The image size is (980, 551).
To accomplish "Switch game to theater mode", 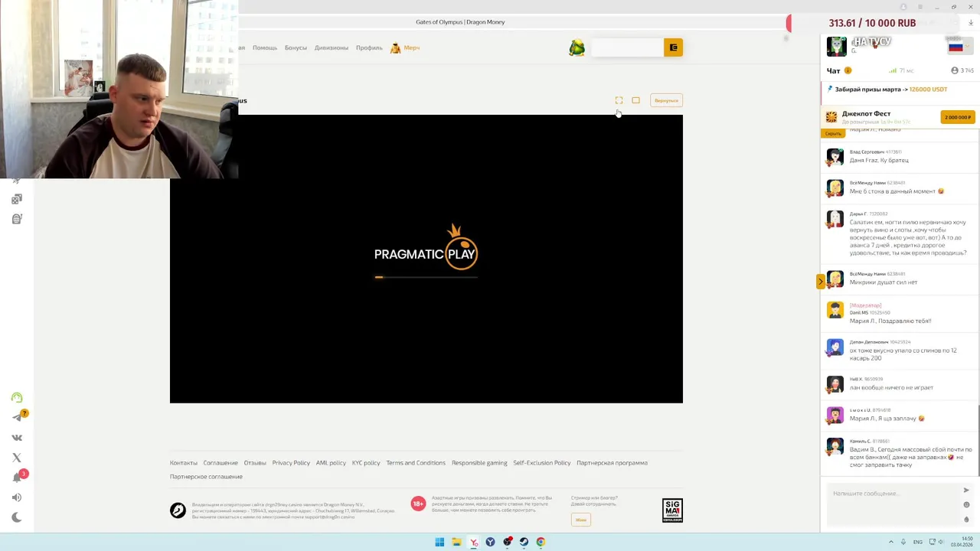I will pyautogui.click(x=635, y=100).
